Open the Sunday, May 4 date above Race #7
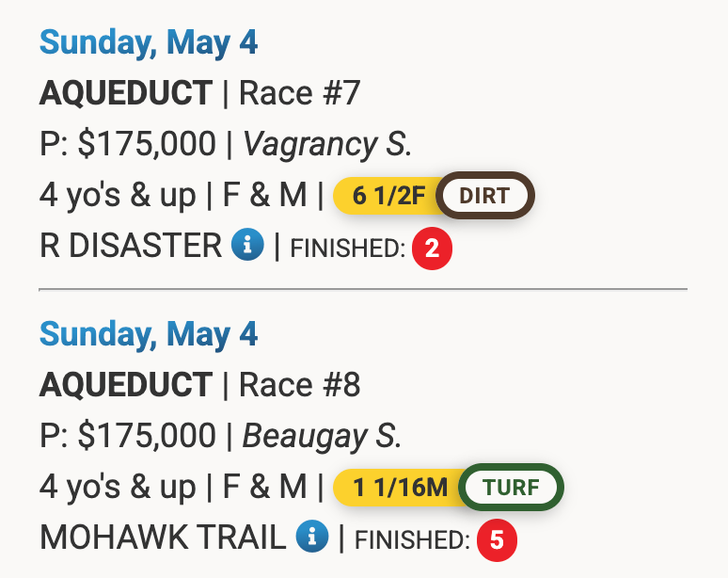728x578 pixels. pos(149,42)
